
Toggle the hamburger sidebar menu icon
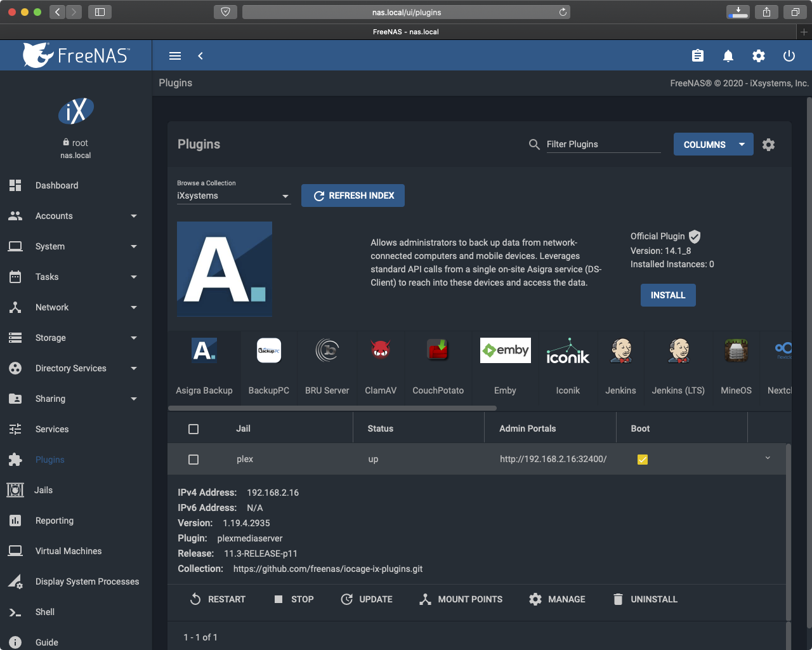click(x=175, y=56)
